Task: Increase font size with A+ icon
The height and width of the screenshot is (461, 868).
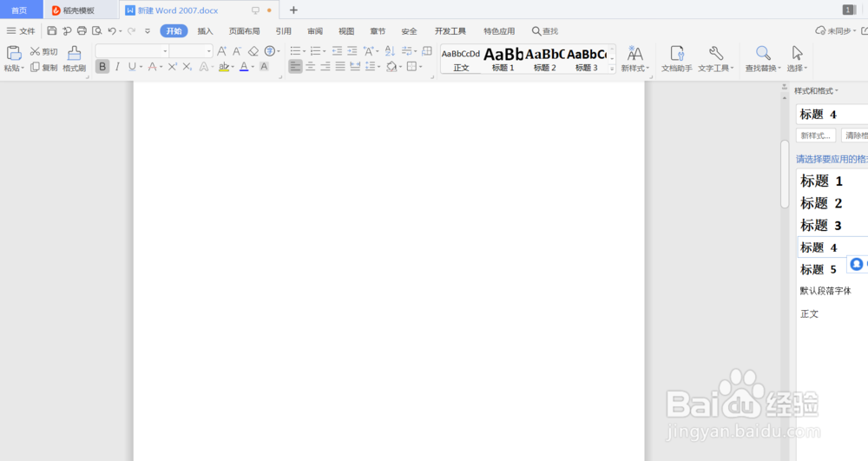Action: pos(222,51)
